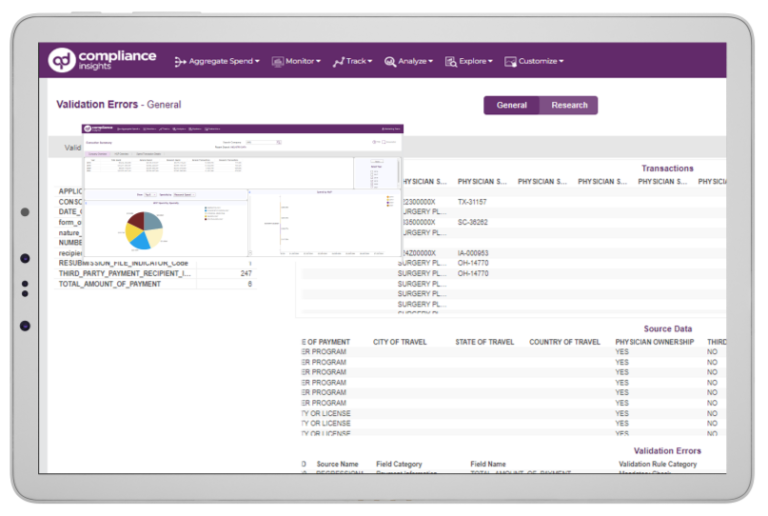
Task: Sort by STATE OF TRAVEL column header
Action: [484, 342]
